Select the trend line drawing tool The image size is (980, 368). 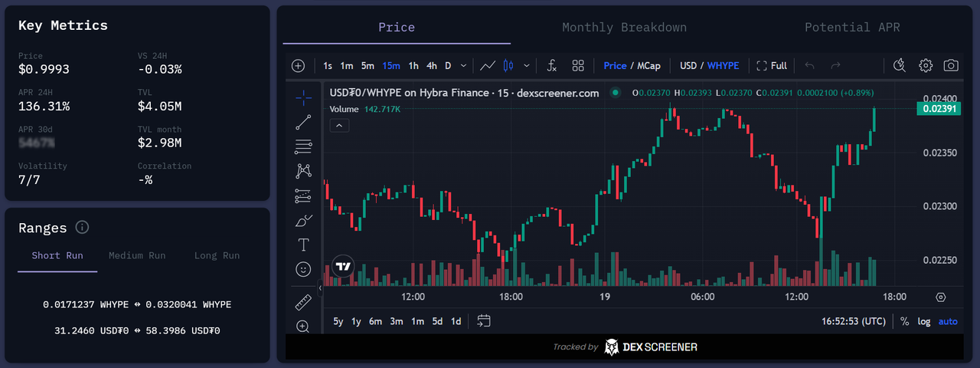[x=303, y=121]
